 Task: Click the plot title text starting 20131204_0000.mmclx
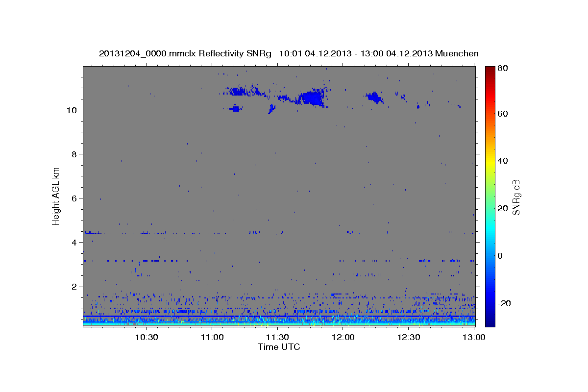[x=289, y=53]
